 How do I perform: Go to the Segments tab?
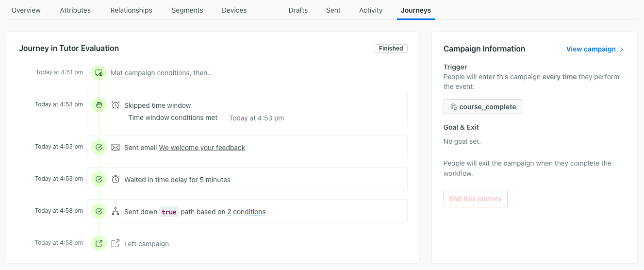click(x=187, y=10)
